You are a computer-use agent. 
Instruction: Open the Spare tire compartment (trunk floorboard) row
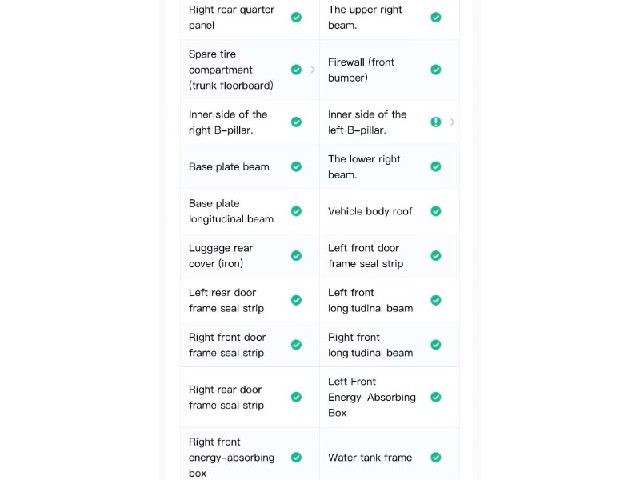click(250, 70)
